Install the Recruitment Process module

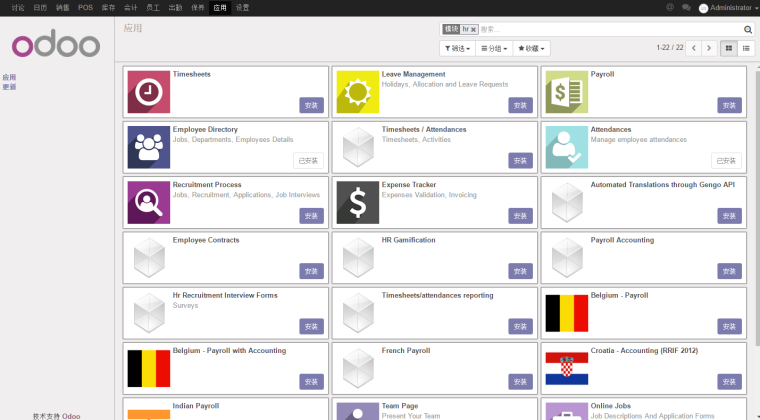pyautogui.click(x=311, y=216)
